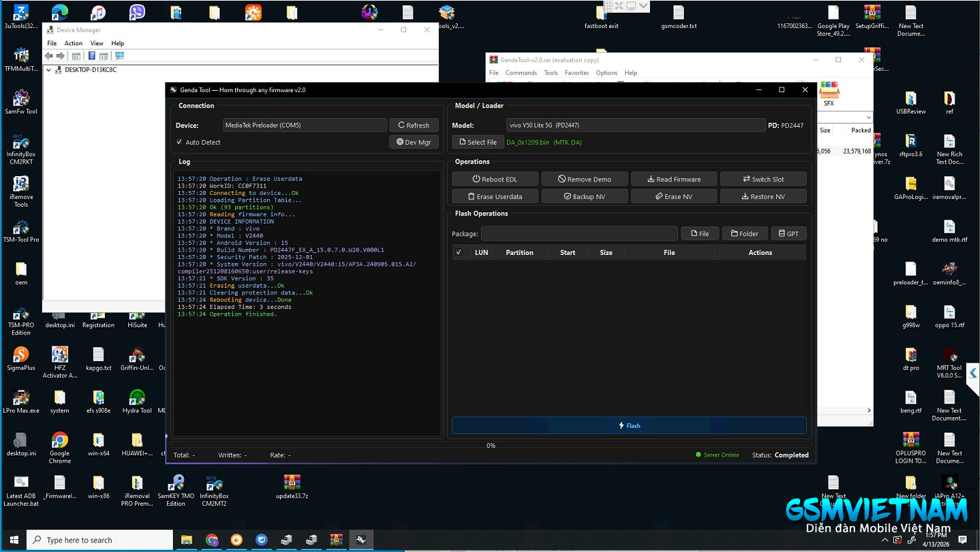Start the Read Firmware operation

pos(673,179)
